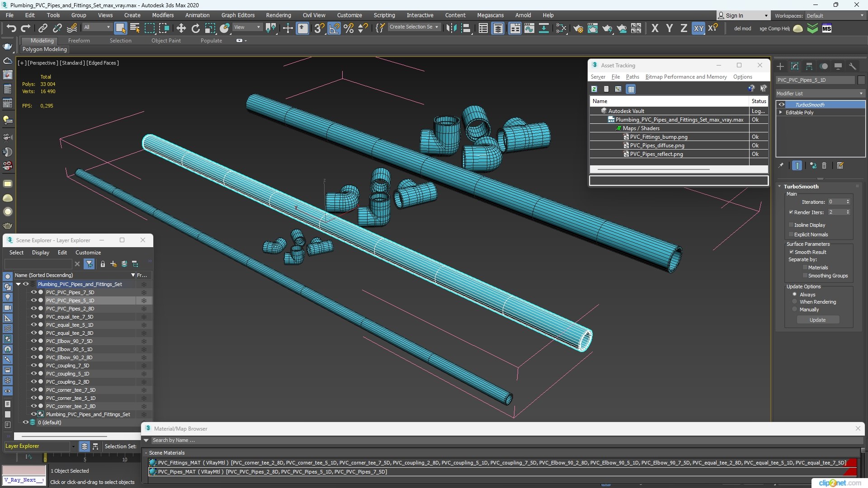Image resolution: width=868 pixels, height=488 pixels.
Task: Uncheck Smooth Result option
Action: point(791,252)
